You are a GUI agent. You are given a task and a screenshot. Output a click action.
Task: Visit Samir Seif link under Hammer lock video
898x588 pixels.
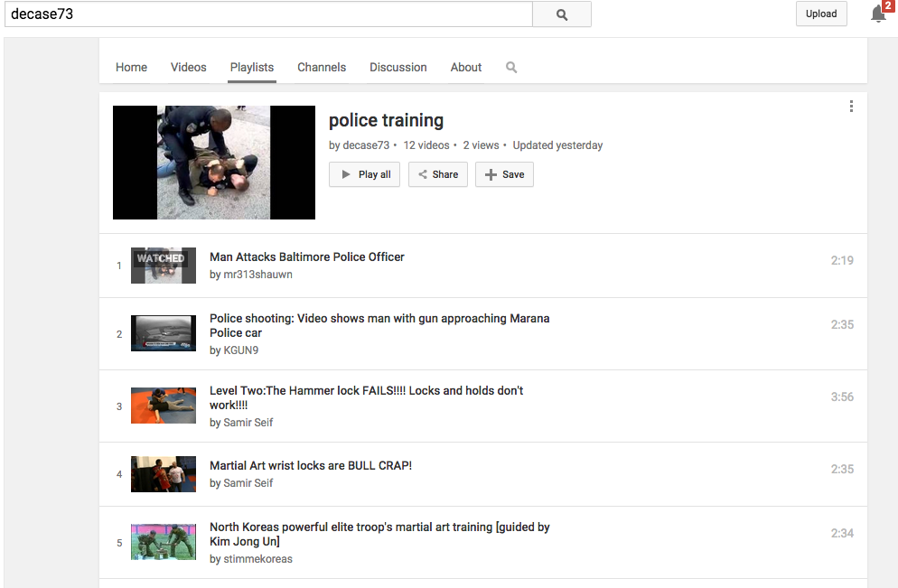click(x=248, y=423)
